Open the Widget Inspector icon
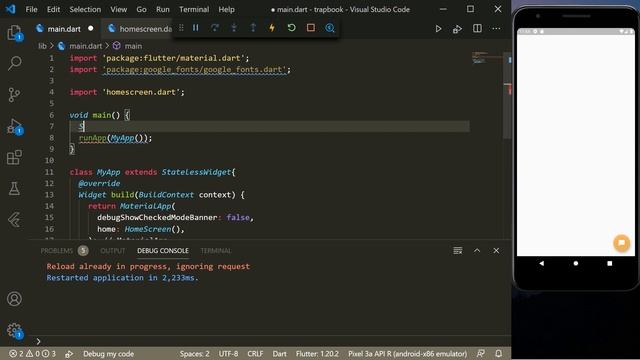Viewport: 640px width, 360px height. click(330, 28)
